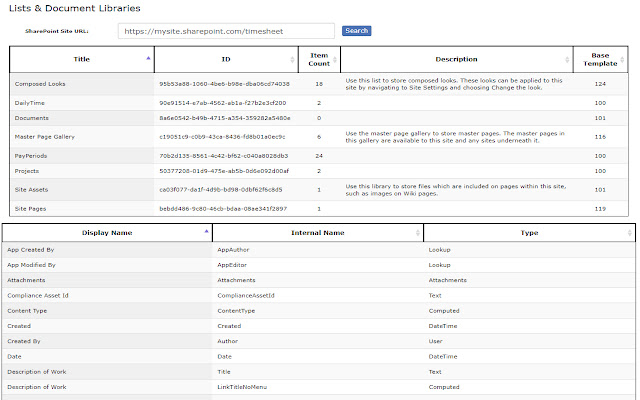Image resolution: width=640 pixels, height=400 pixels.
Task: Click the sort arrow in the Base Template header
Action: pos(629,59)
